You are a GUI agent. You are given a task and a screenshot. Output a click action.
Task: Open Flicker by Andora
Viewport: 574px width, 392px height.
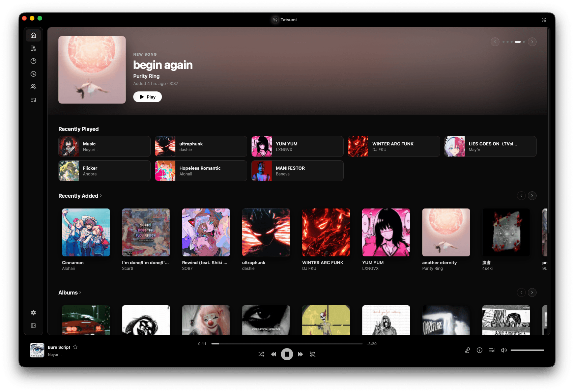105,171
